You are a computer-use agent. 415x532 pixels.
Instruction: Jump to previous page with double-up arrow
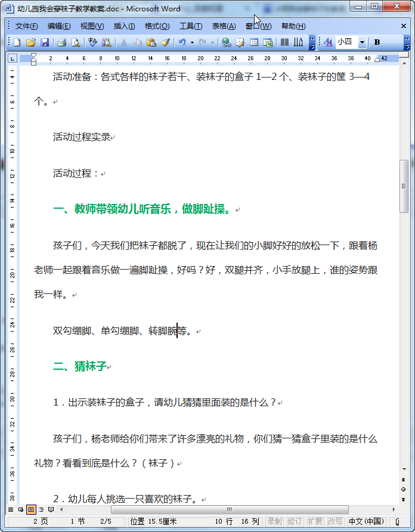click(x=404, y=480)
